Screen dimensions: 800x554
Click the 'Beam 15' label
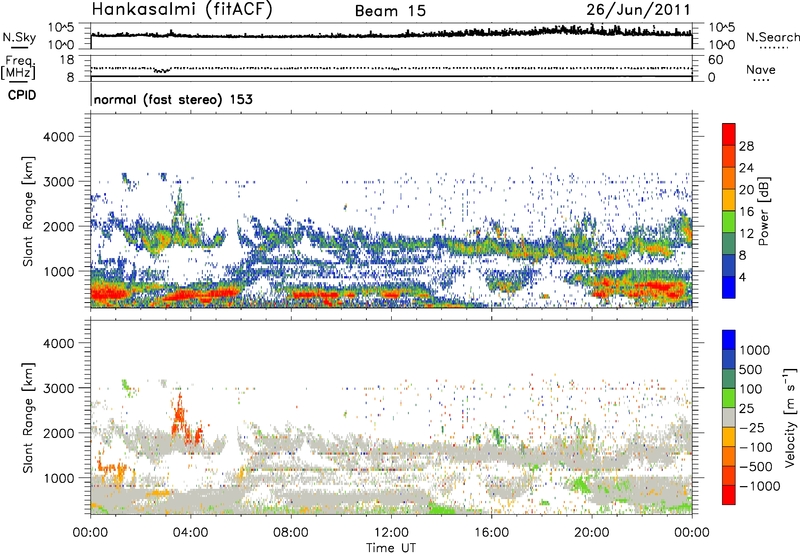click(x=390, y=11)
